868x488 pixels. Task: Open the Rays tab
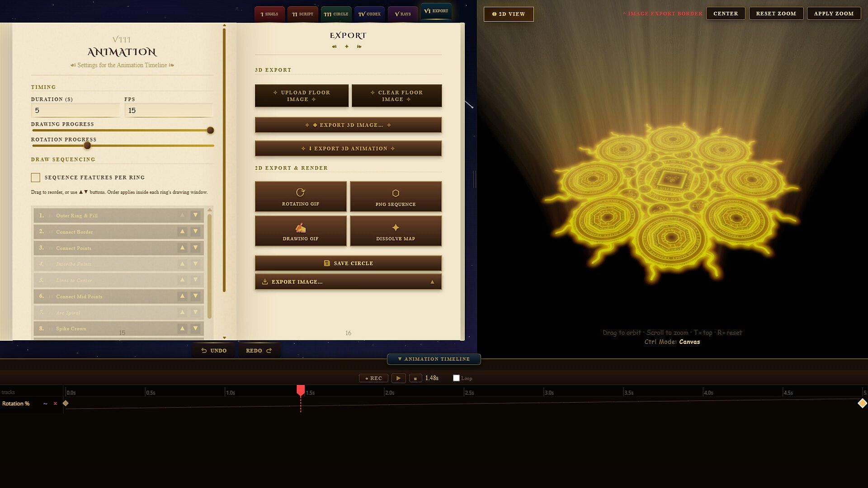[x=403, y=14]
